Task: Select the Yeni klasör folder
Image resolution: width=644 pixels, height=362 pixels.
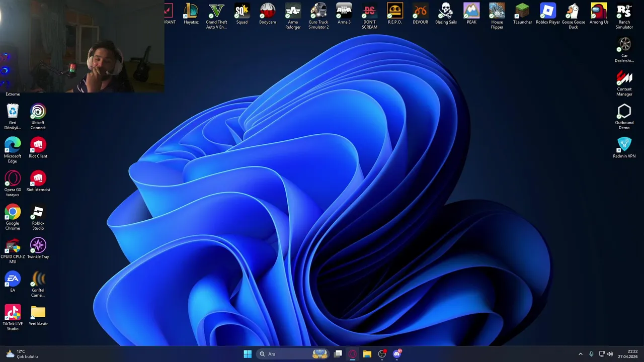Action: pos(38,316)
